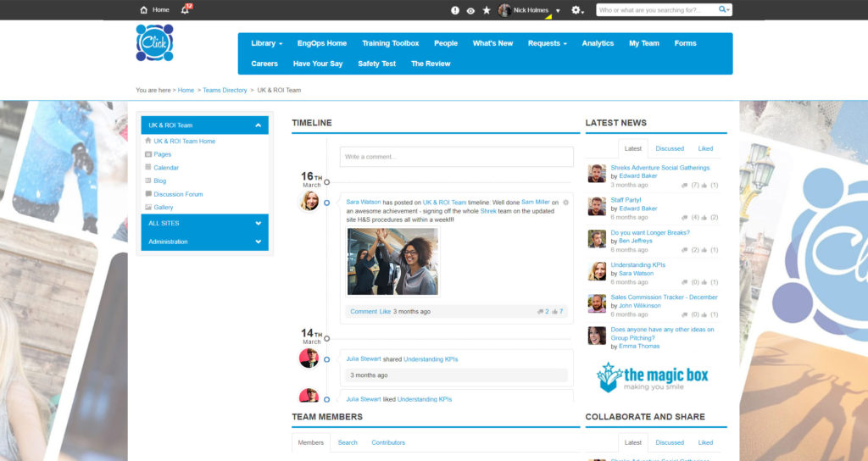868x461 pixels.
Task: Click Sara Watson's avatar on timeline
Action: click(309, 202)
